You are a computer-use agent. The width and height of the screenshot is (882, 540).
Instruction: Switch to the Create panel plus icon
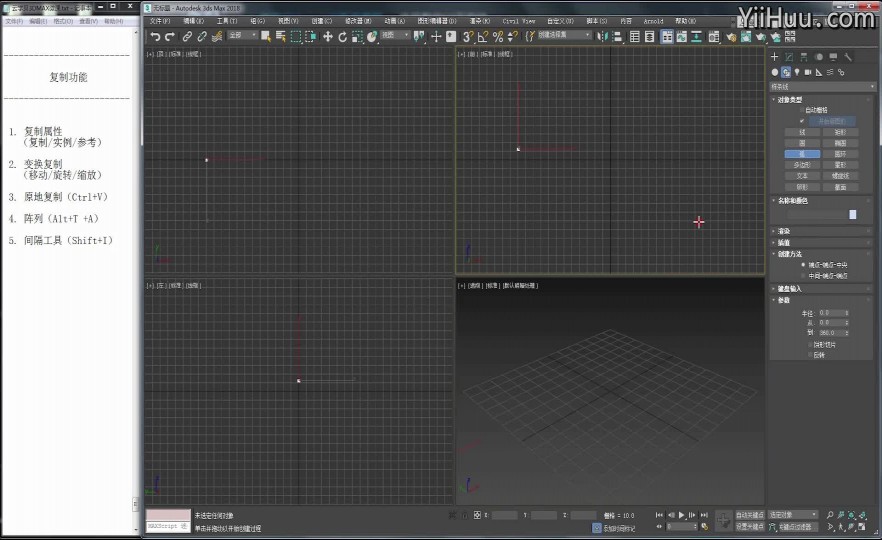coord(775,57)
